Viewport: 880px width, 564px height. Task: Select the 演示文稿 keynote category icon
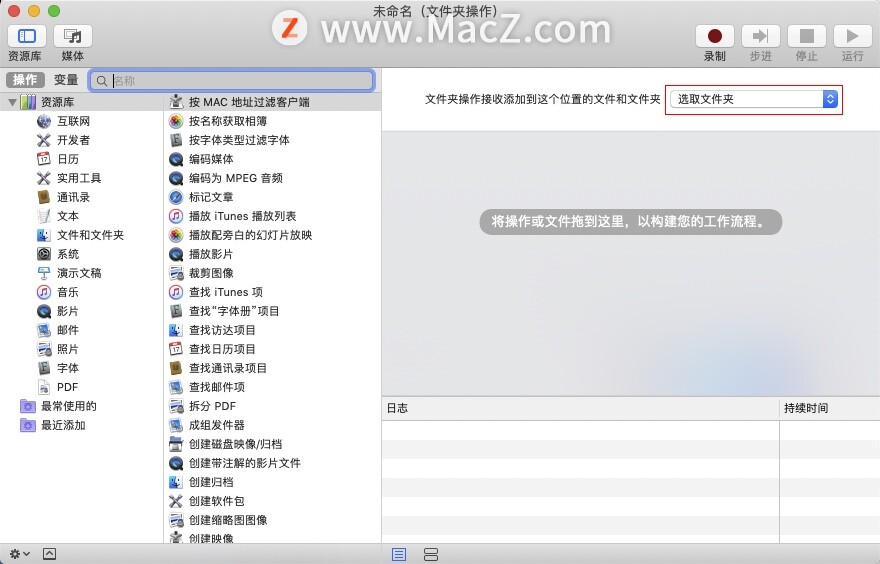[x=44, y=273]
